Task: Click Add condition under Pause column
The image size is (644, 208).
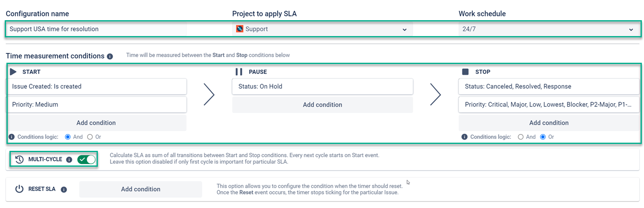Action: click(322, 105)
